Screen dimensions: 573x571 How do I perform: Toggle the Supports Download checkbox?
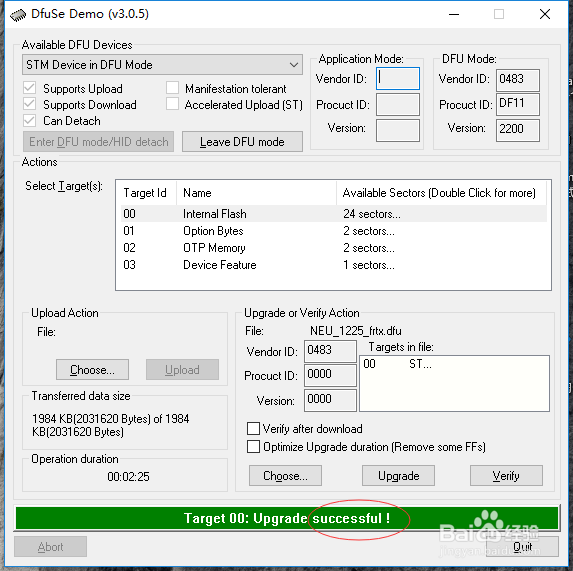pos(30,104)
